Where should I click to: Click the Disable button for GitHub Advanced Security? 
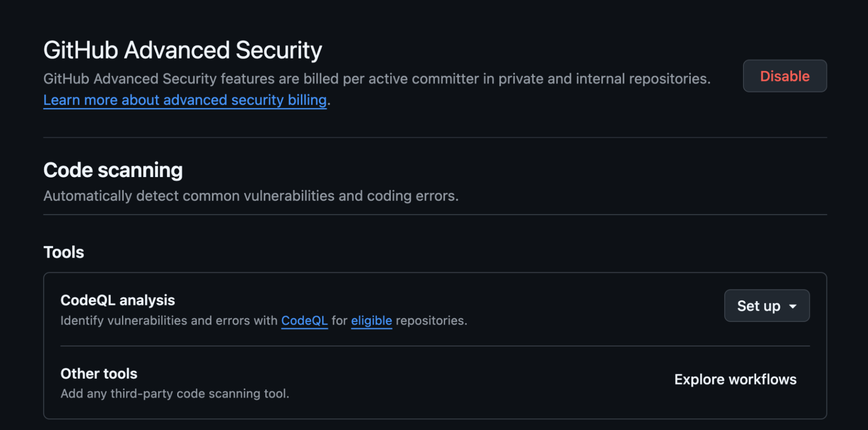point(784,76)
